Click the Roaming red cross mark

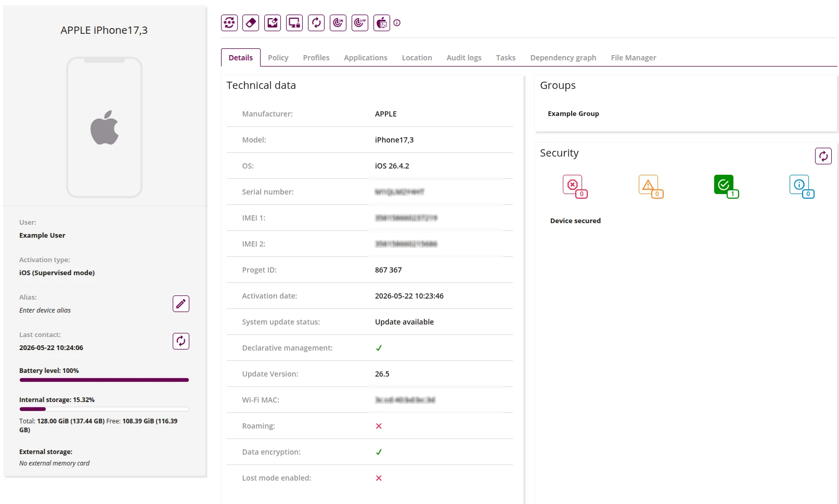[x=379, y=426]
